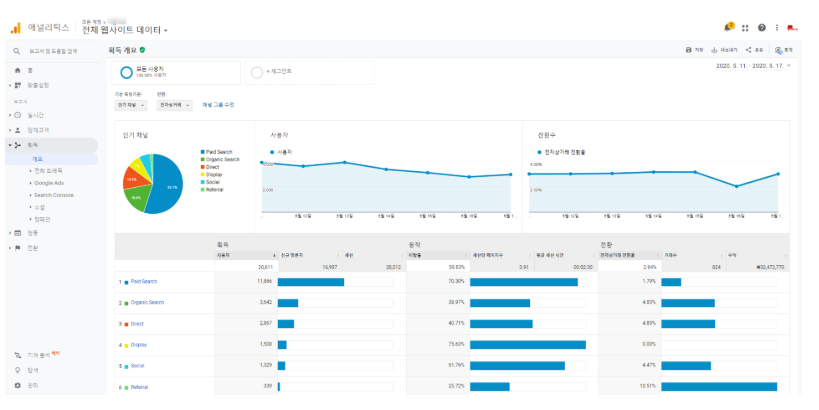The height and width of the screenshot is (410, 819).
Task: Click Direct orange legend swatch
Action: point(203,167)
